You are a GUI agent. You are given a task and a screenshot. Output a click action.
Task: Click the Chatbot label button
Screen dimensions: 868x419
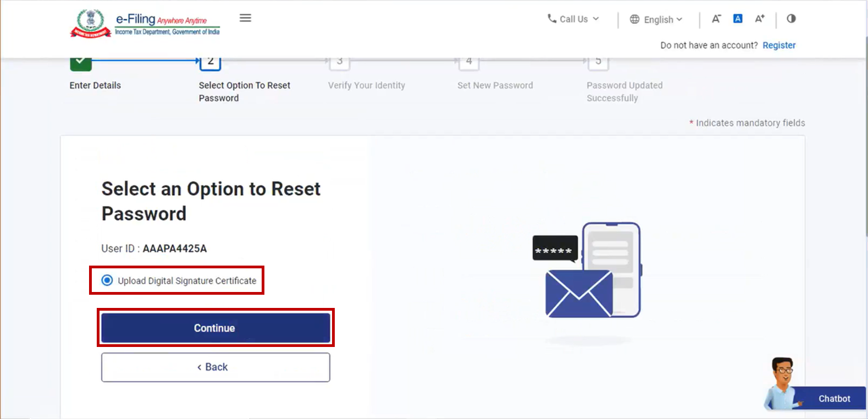pyautogui.click(x=834, y=399)
